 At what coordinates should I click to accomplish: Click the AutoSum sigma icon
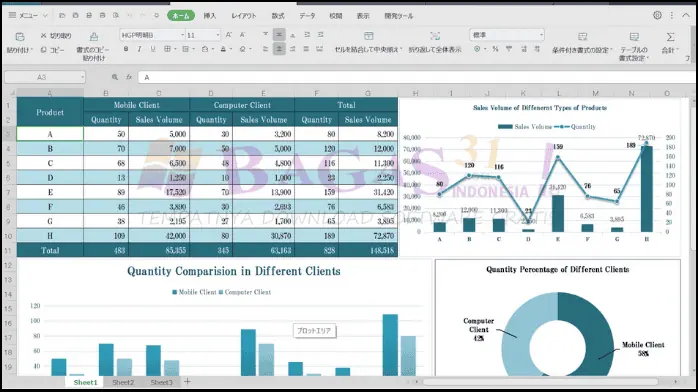click(x=670, y=36)
